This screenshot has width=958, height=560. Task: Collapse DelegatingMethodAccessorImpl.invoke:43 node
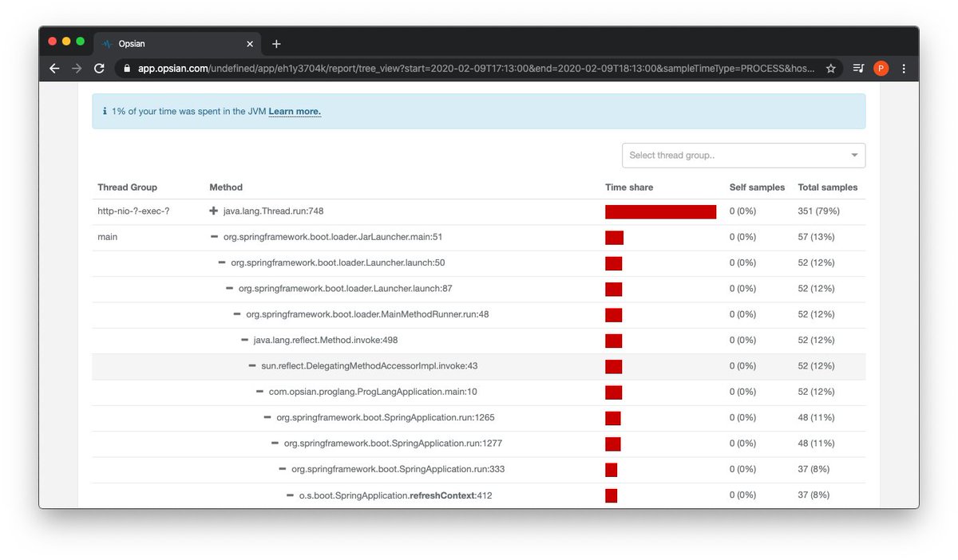[x=252, y=365]
